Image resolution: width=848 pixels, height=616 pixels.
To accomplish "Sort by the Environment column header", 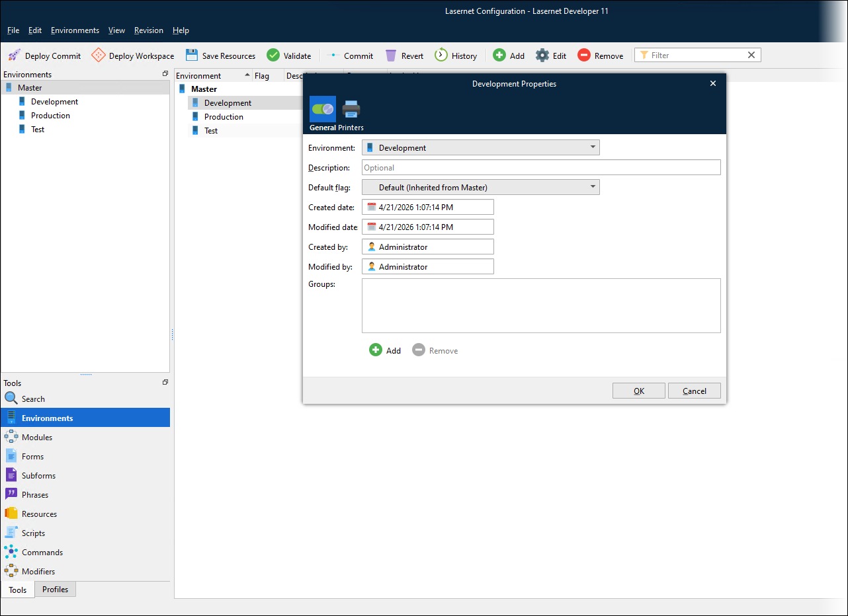I will click(x=213, y=75).
